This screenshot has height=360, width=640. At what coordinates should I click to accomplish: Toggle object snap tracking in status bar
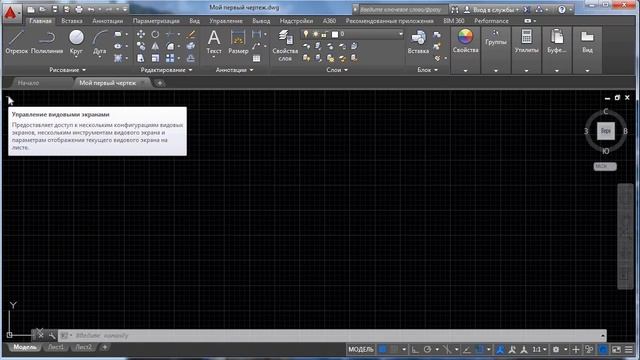467,349
